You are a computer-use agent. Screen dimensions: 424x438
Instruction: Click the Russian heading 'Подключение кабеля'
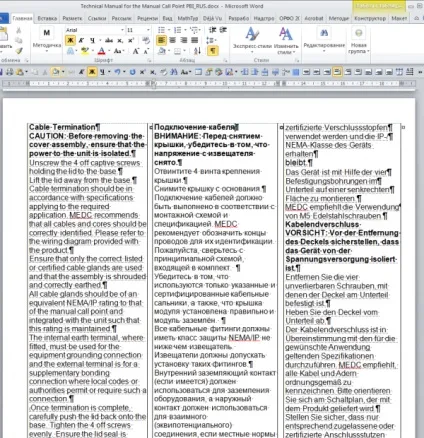(x=194, y=127)
